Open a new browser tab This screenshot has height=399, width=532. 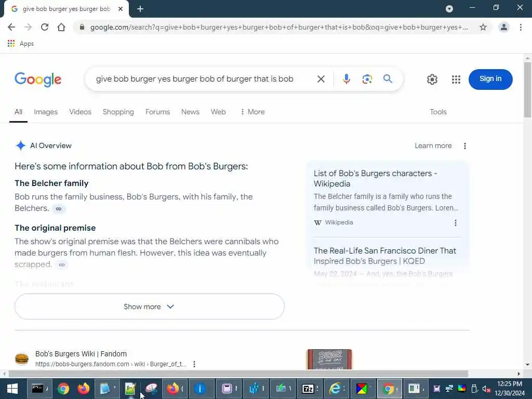140,9
